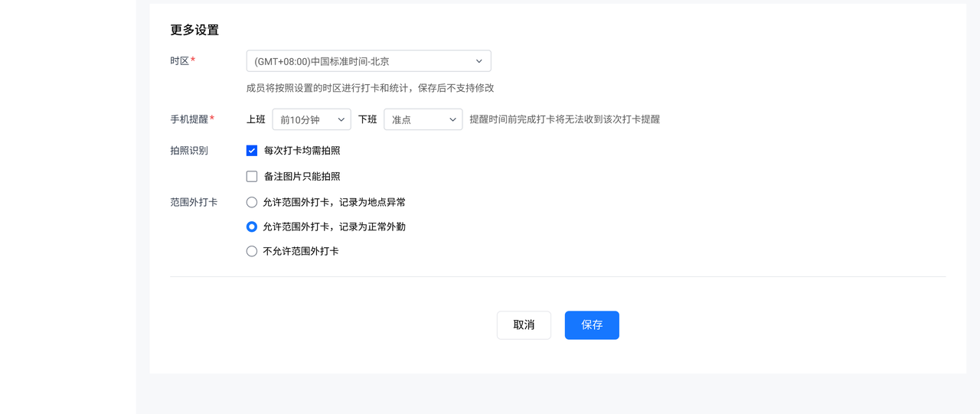Viewport: 980px width, 414px height.
Task: Click the 范围外打卡 field label
Action: [x=194, y=202]
